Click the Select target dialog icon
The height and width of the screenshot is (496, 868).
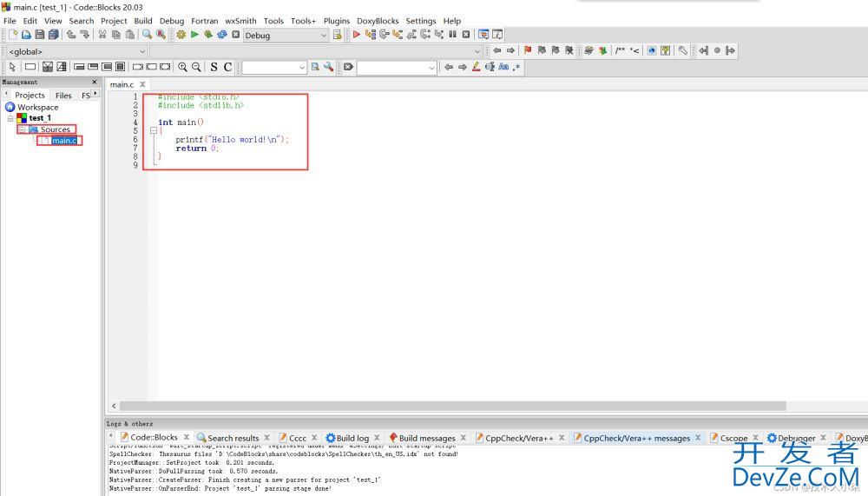[337, 35]
